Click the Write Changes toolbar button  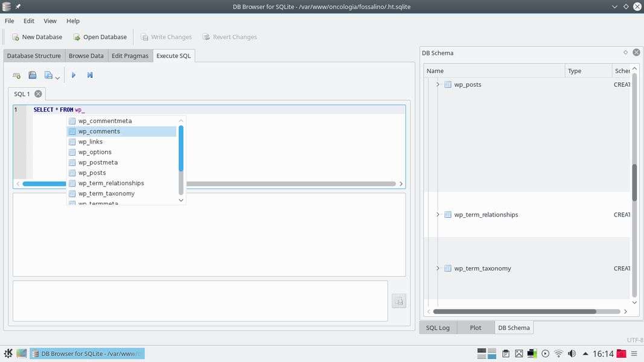(x=167, y=37)
